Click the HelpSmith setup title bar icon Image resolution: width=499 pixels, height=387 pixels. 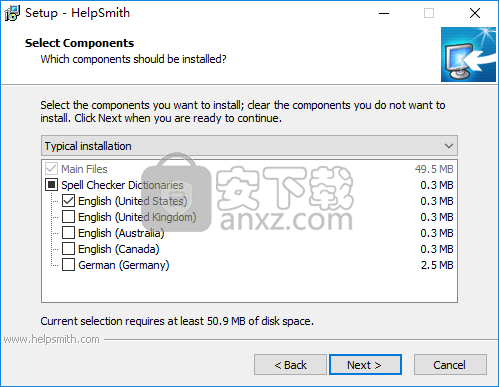pos(12,13)
